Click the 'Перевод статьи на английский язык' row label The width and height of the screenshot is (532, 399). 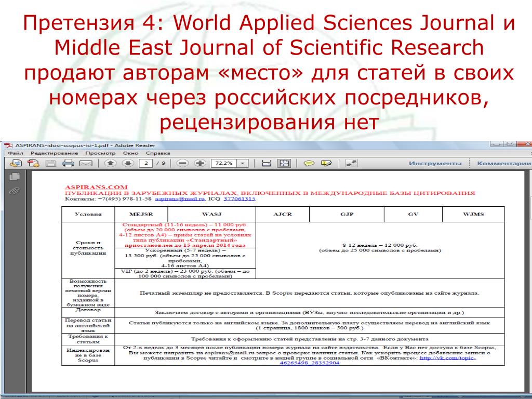pos(88,325)
